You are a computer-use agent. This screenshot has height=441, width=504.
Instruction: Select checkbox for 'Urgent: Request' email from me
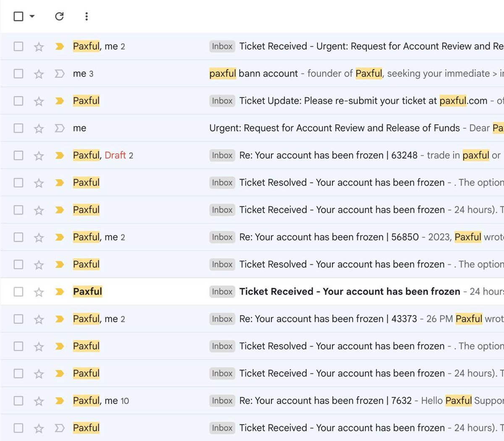click(18, 128)
